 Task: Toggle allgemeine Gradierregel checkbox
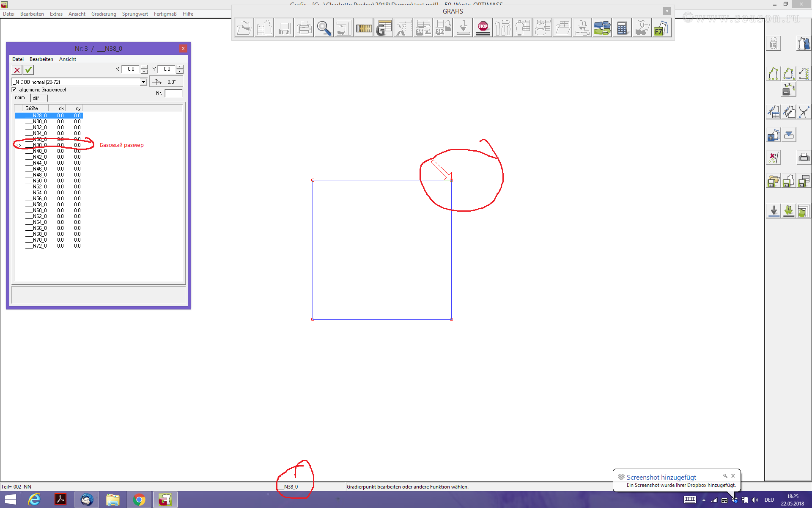(x=14, y=90)
